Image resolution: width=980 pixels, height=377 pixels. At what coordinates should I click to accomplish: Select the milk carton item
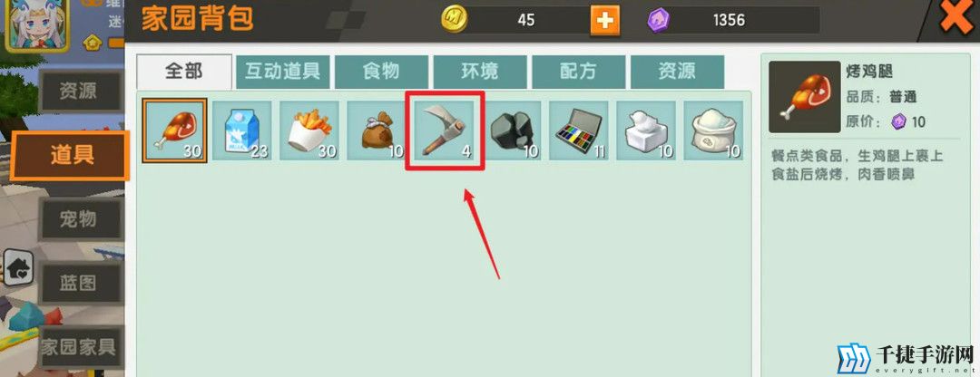point(242,130)
